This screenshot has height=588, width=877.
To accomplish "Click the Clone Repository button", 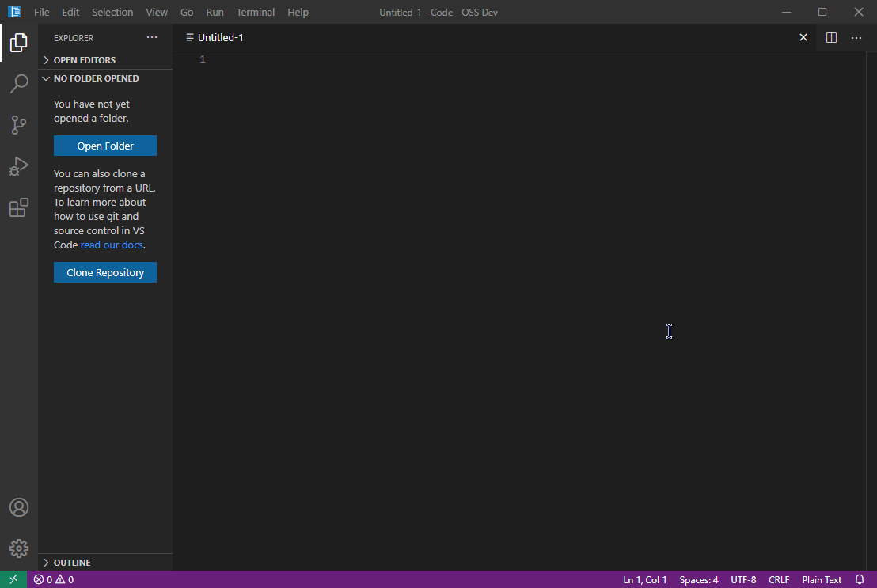I will coord(105,272).
